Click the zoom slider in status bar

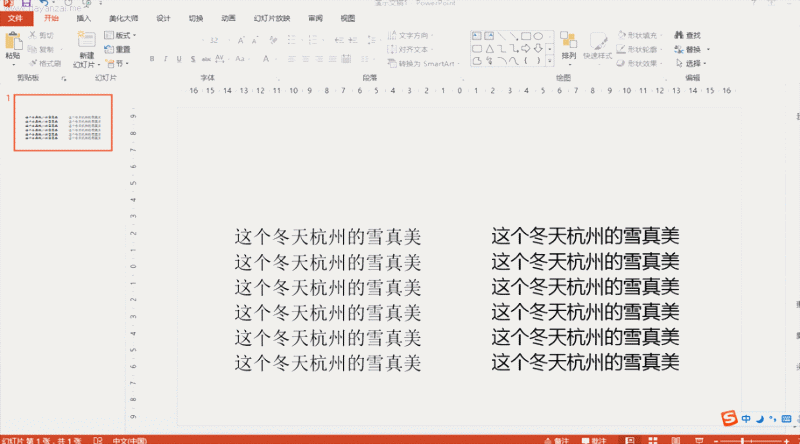tap(741, 440)
